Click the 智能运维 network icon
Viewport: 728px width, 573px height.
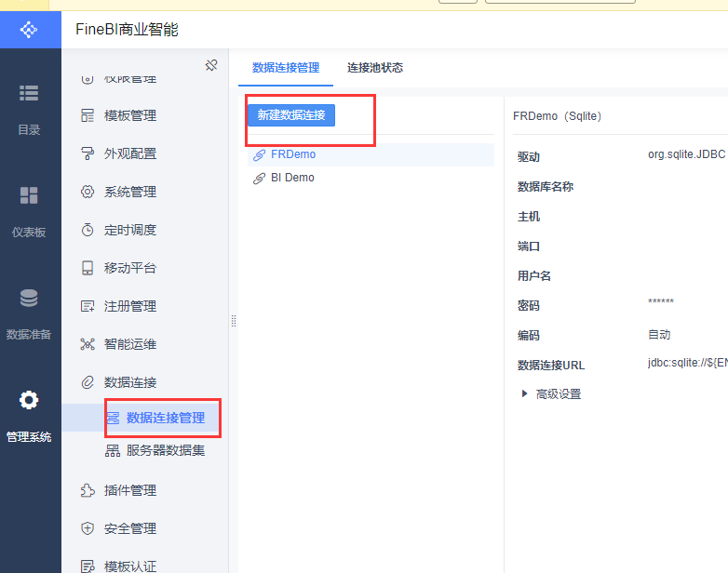[88, 344]
